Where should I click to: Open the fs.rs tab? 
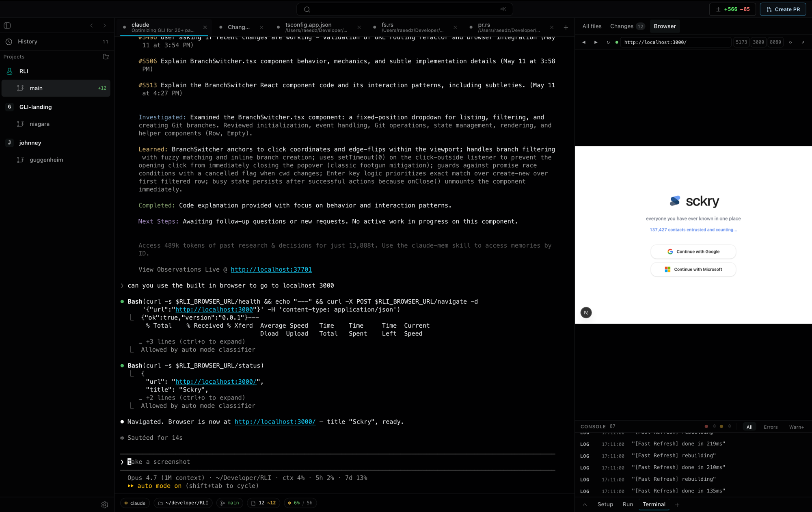coord(411,27)
